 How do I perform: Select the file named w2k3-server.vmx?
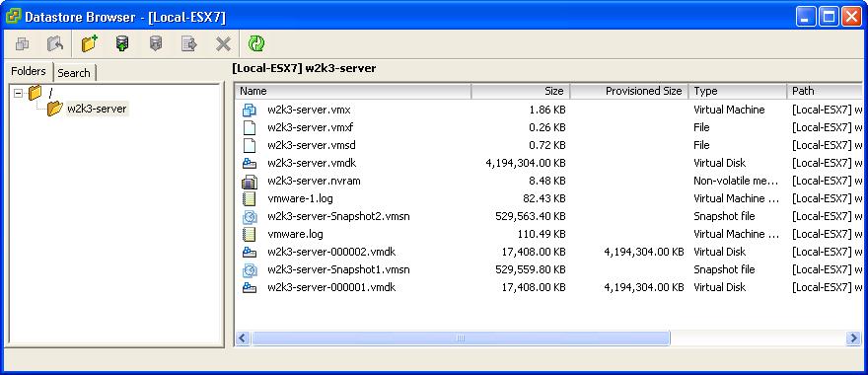tap(309, 110)
